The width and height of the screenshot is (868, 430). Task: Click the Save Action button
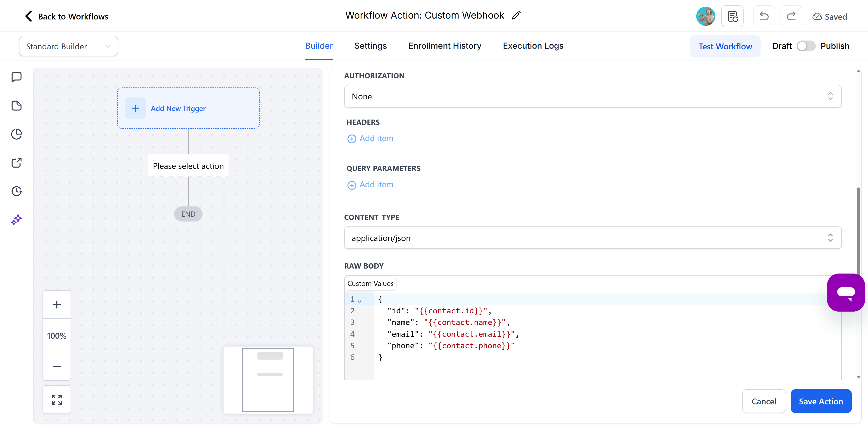(821, 401)
